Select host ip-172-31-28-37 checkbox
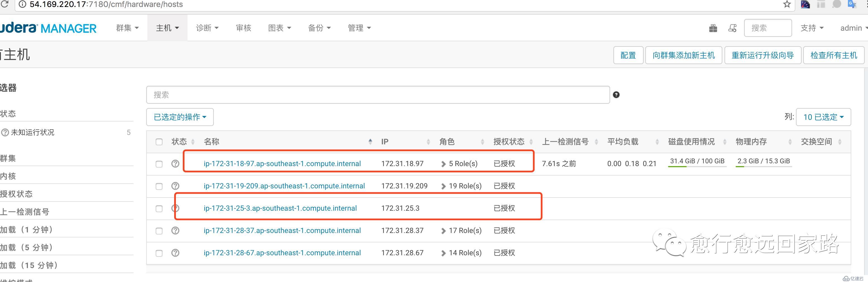Screen dimensions: 868x282 tap(159, 231)
